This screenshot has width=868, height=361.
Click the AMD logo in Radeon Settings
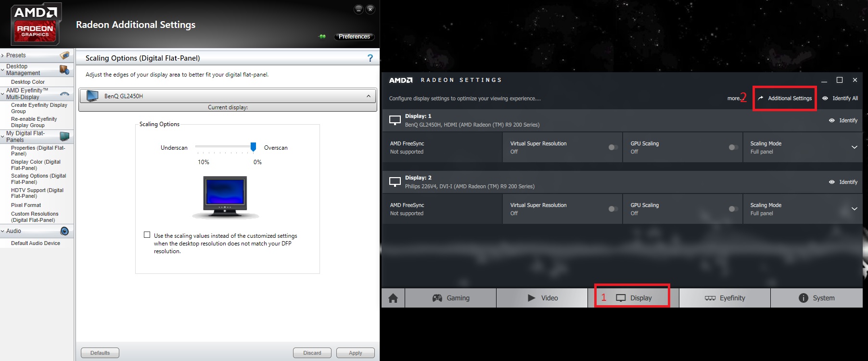[401, 80]
